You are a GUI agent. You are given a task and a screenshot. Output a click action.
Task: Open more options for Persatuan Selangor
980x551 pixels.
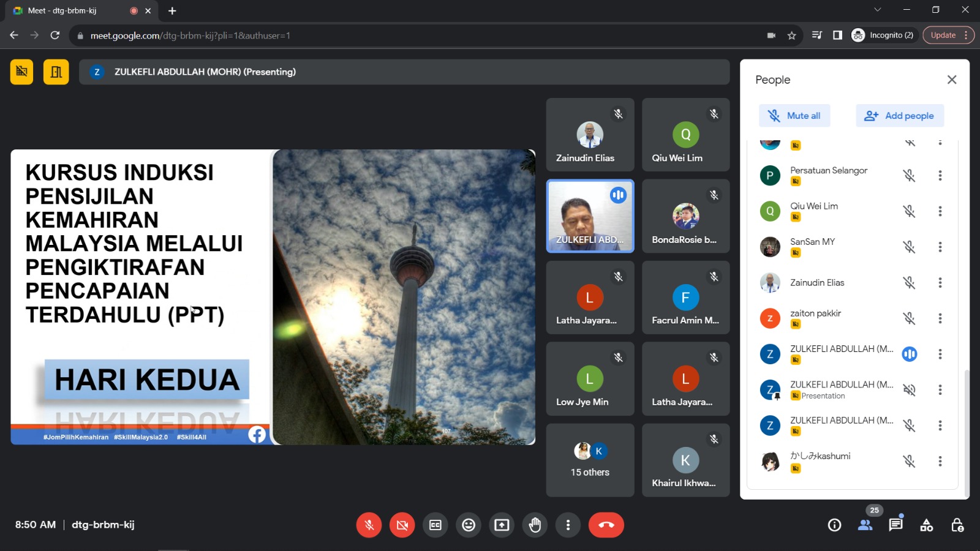[940, 176]
